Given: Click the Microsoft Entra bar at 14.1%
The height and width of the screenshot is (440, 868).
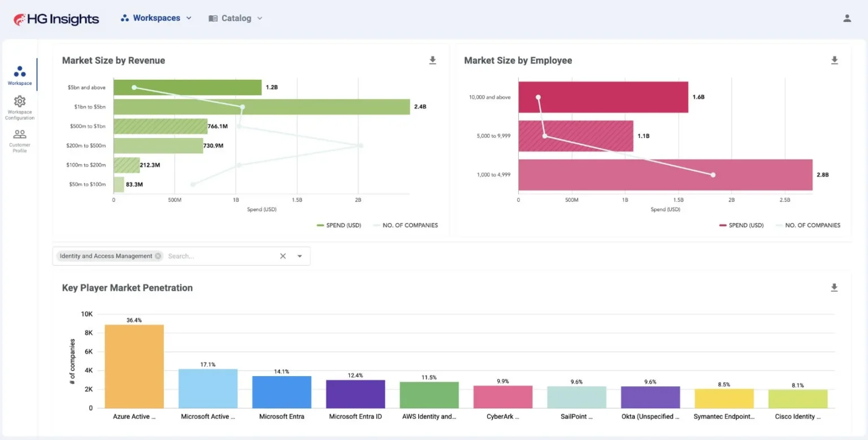Looking at the screenshot, I should pos(281,392).
